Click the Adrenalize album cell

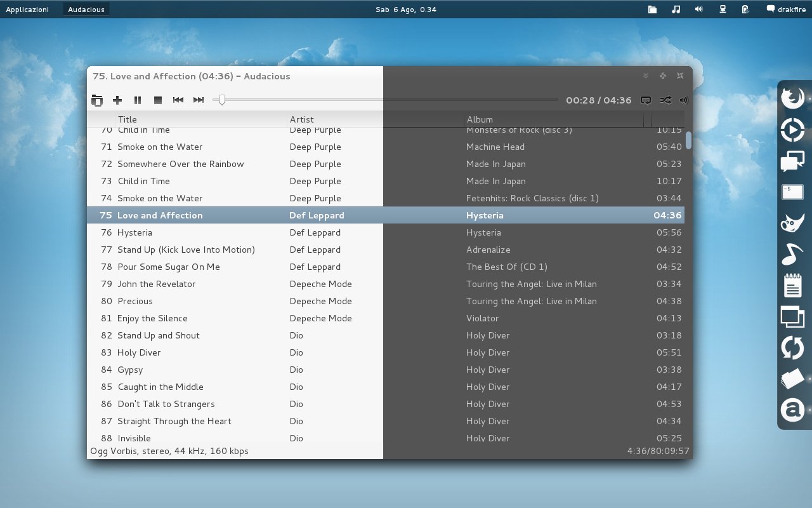488,250
